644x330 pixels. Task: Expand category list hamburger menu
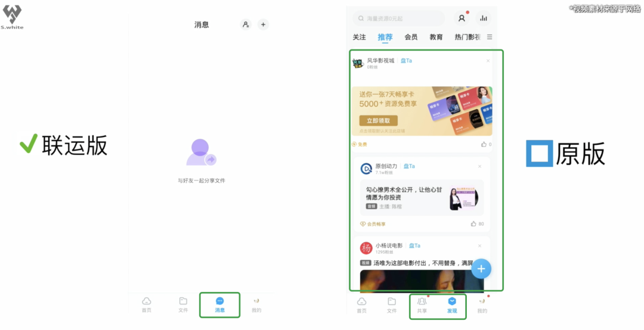point(490,37)
